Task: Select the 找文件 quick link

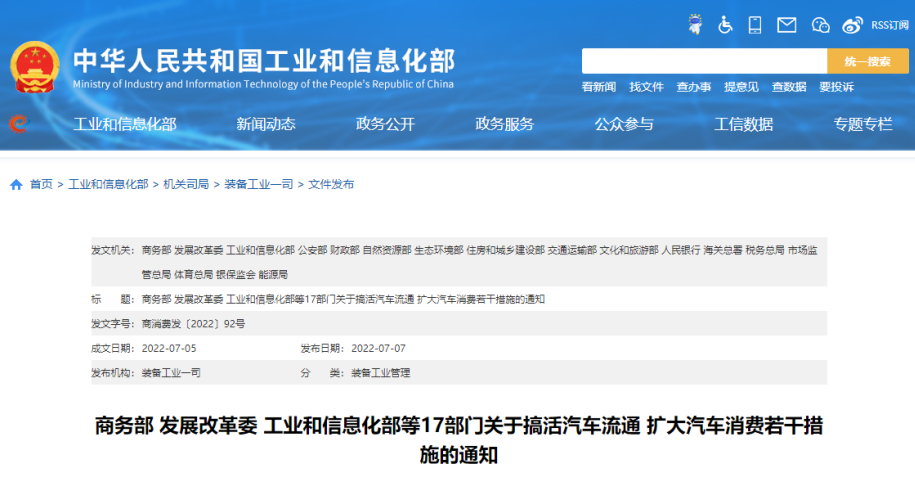Action: point(646,87)
